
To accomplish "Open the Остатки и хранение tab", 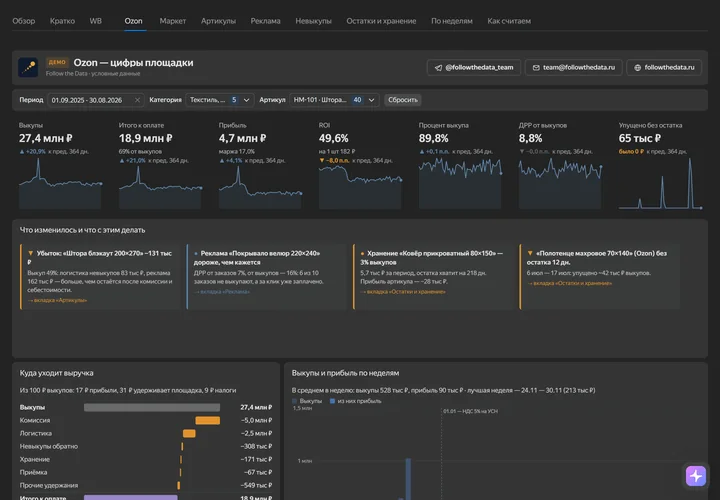I will 381,21.
